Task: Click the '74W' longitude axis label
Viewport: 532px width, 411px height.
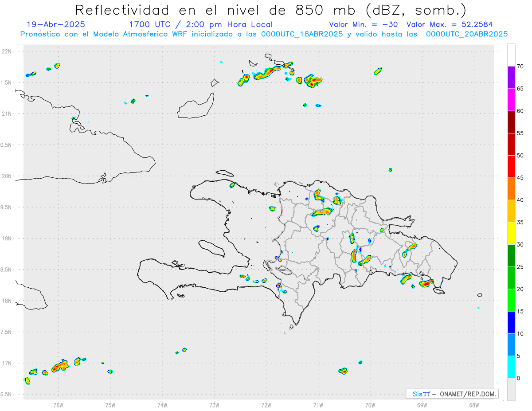Action: 162,405
